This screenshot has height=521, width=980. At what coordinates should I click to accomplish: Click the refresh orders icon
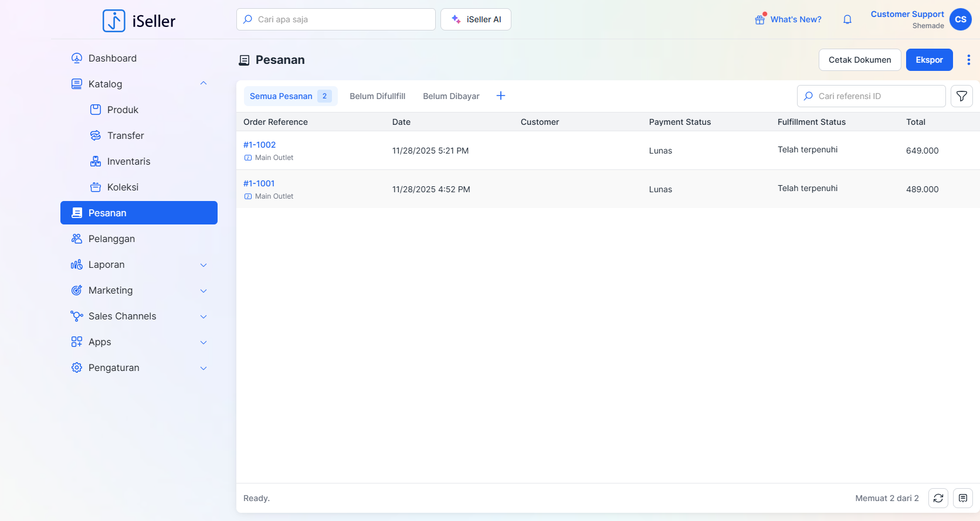[938, 498]
